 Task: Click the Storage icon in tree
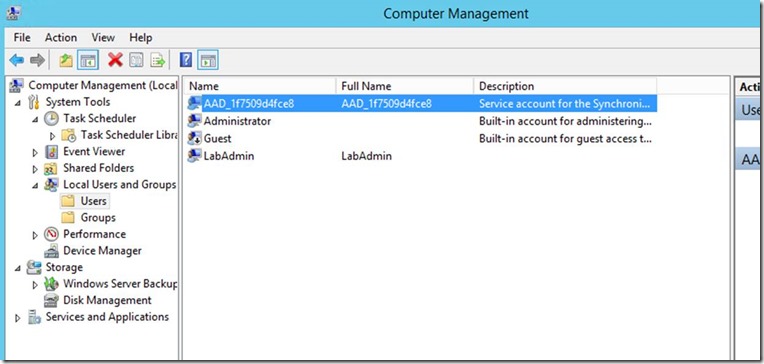[34, 268]
